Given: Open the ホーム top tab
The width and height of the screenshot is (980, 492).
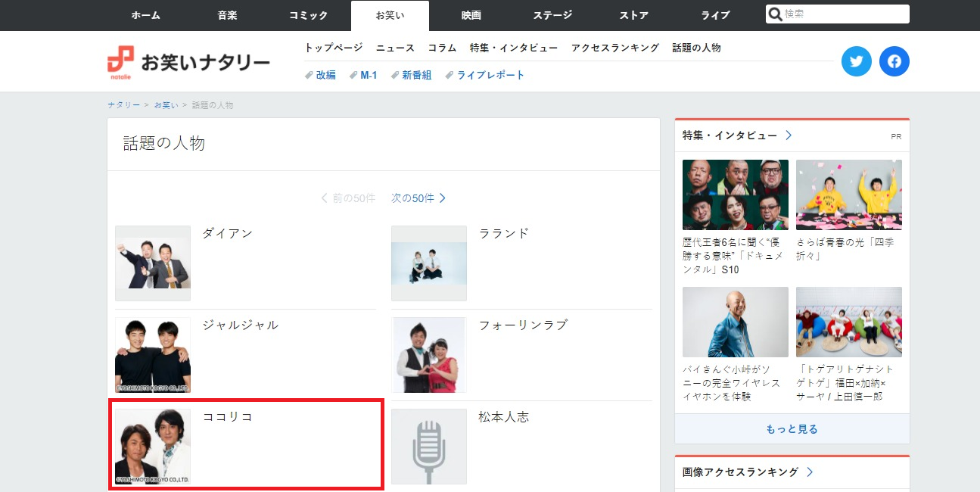Looking at the screenshot, I should pyautogui.click(x=146, y=15).
